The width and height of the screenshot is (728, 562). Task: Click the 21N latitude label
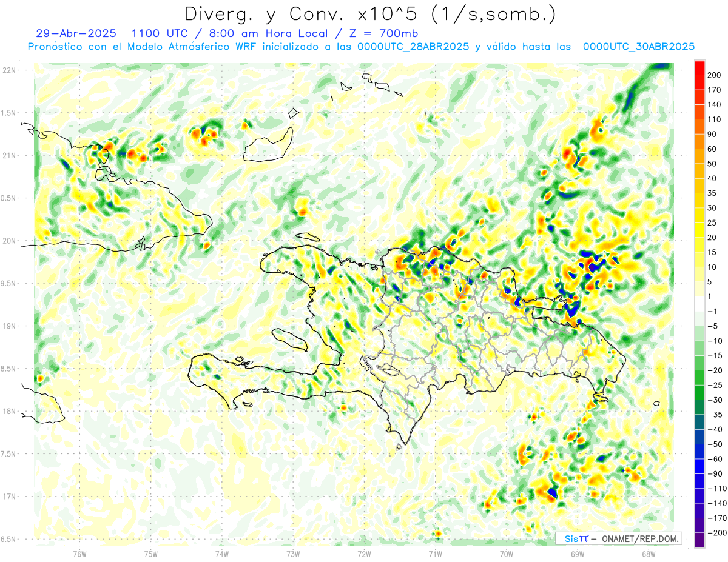point(8,156)
